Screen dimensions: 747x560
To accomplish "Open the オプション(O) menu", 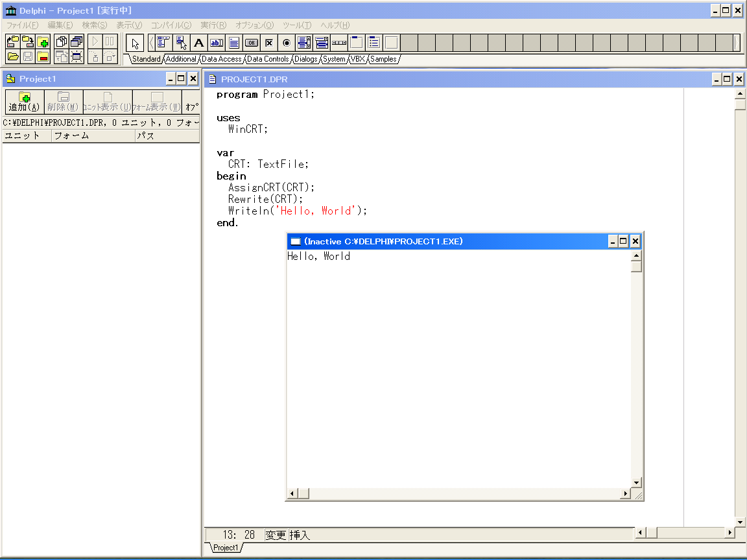I will click(x=254, y=25).
